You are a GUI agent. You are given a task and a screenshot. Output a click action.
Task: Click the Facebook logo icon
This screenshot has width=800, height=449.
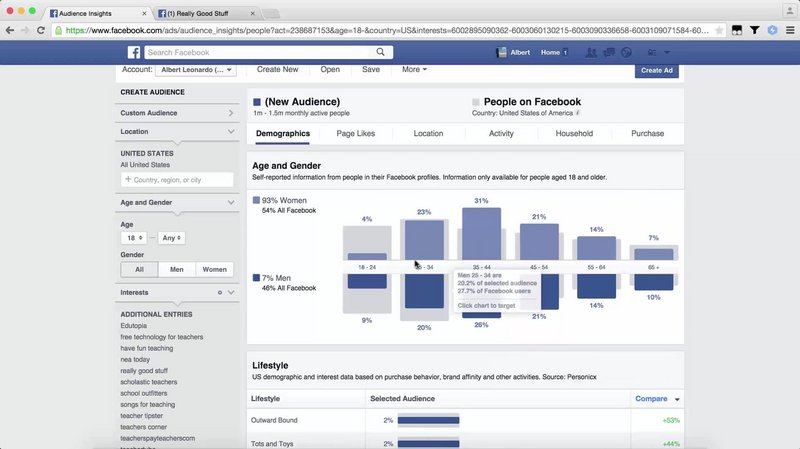click(x=134, y=52)
